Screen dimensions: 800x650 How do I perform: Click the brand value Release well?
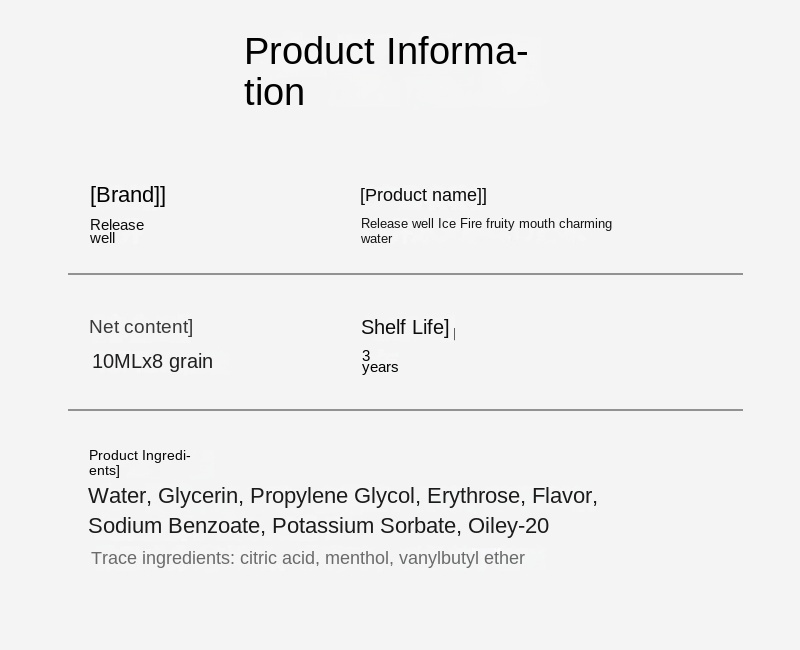point(117,231)
